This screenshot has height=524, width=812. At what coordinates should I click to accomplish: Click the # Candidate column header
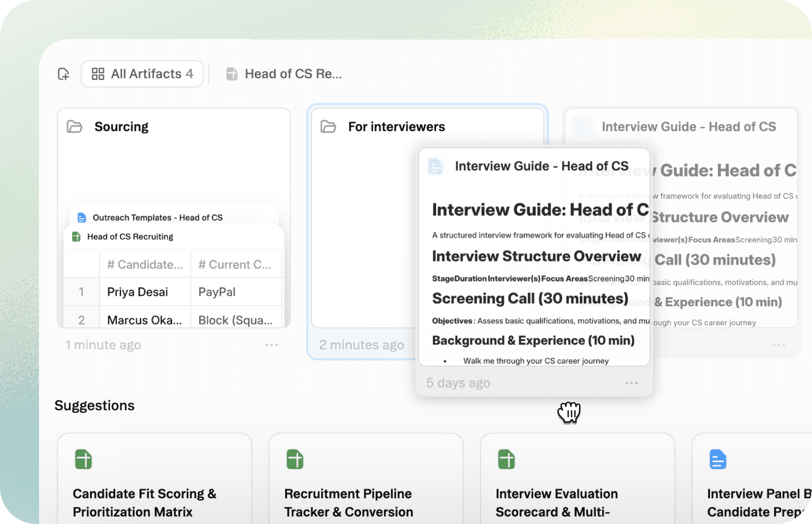coord(145,264)
